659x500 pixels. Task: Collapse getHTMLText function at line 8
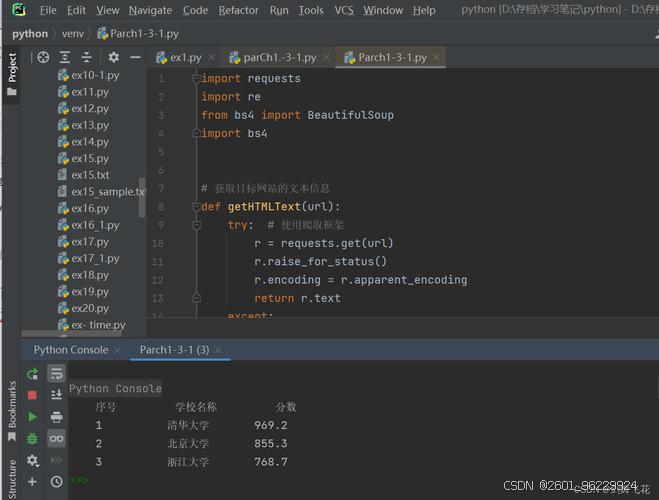(x=196, y=206)
